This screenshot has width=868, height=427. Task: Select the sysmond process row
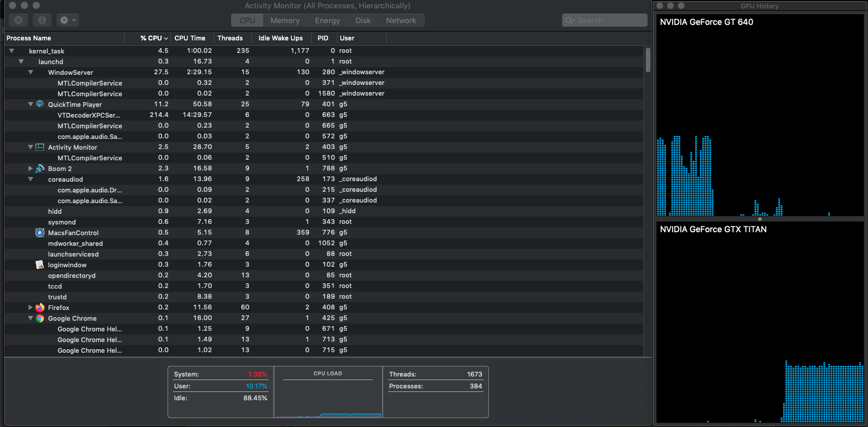[324, 222]
